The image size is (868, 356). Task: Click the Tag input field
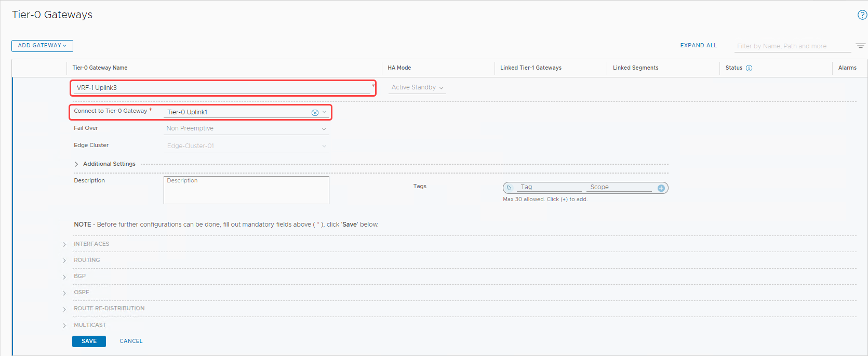tap(550, 187)
